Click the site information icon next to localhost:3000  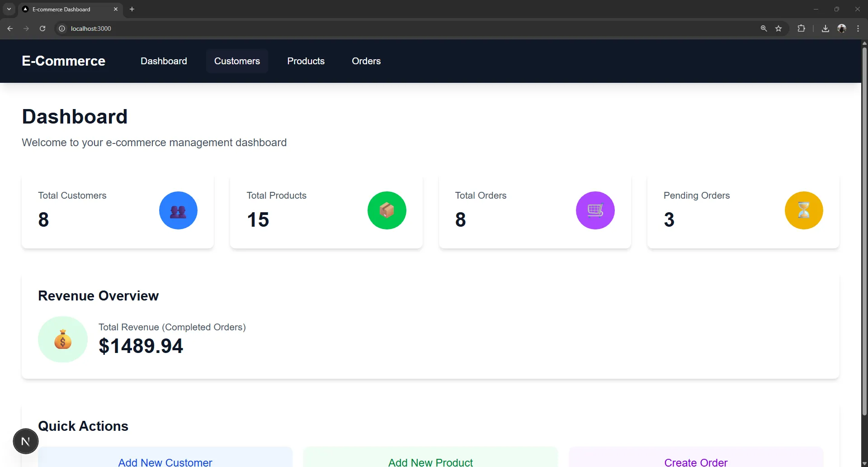pos(61,29)
